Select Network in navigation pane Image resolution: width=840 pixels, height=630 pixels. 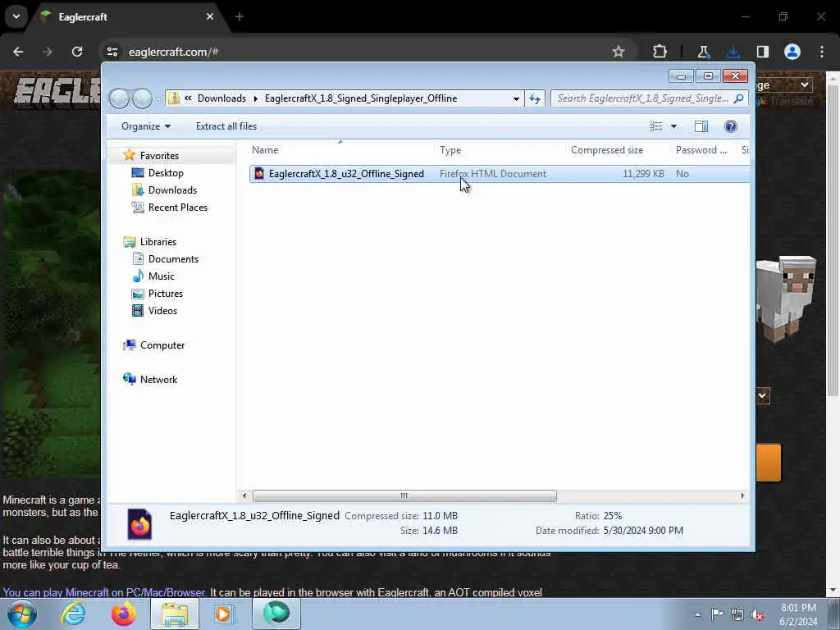coord(158,379)
